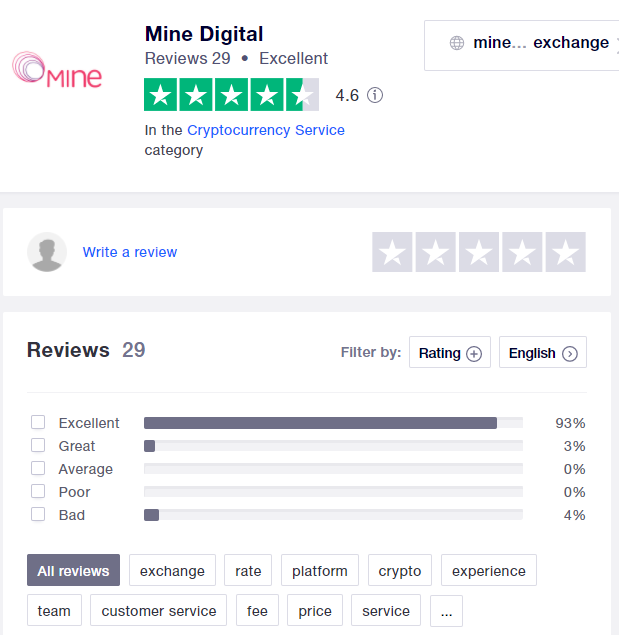Viewport: 619px width, 635px height.
Task: Filter reviews by the crypto tag
Action: 400,570
